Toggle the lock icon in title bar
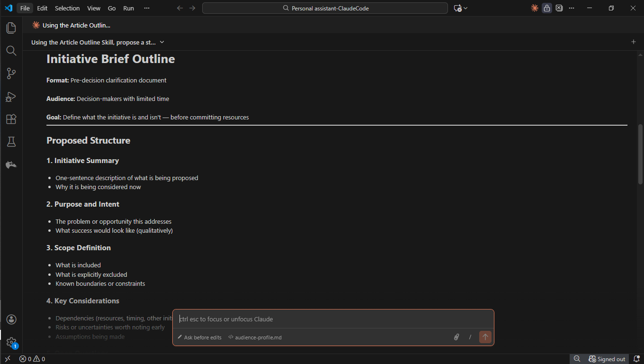Screen dimensions: 644x364 [547, 8]
